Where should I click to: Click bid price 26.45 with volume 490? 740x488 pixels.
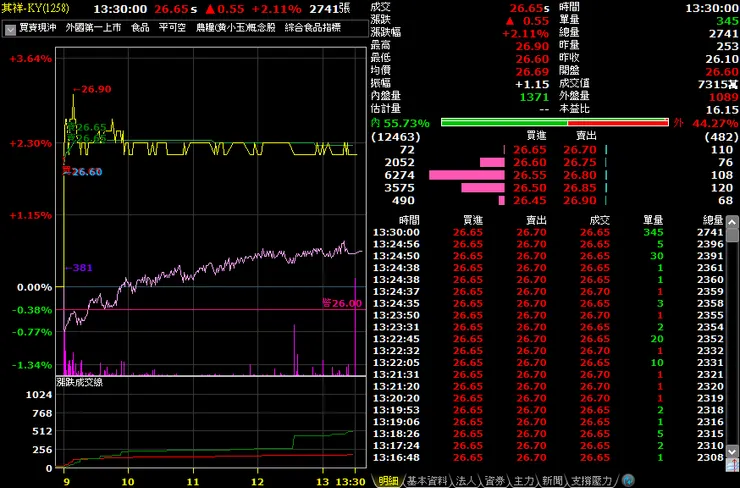530,201
